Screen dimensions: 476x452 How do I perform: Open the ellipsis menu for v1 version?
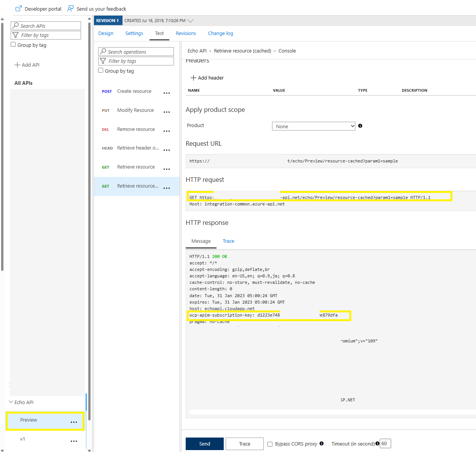(x=74, y=441)
